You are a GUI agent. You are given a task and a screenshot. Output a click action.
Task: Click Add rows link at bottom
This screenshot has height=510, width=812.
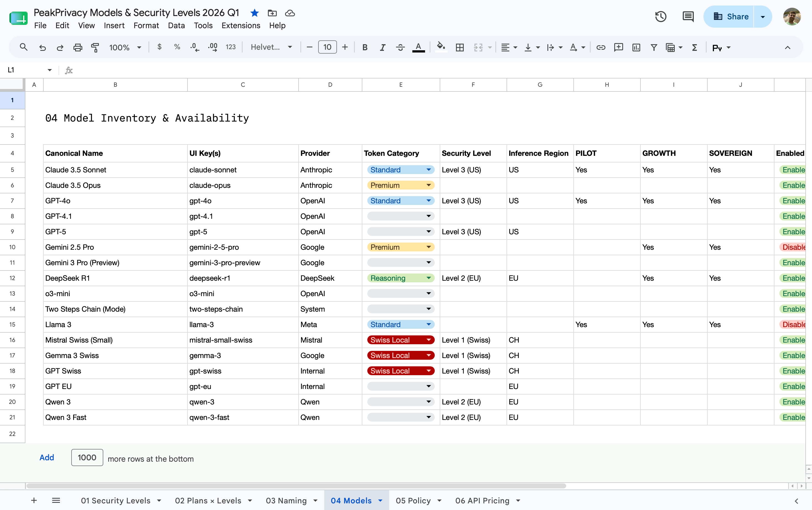[x=46, y=458]
